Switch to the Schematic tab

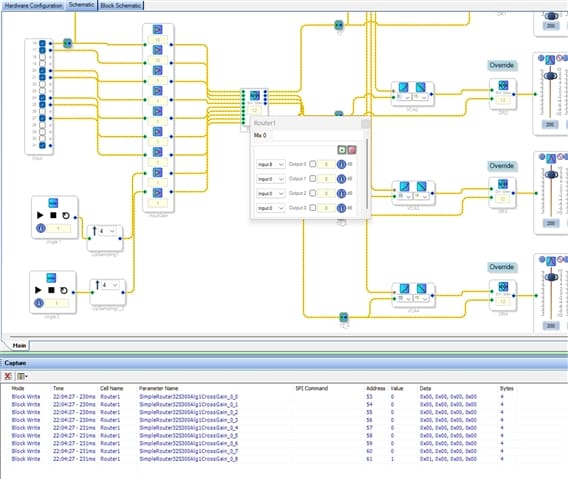(82, 5)
